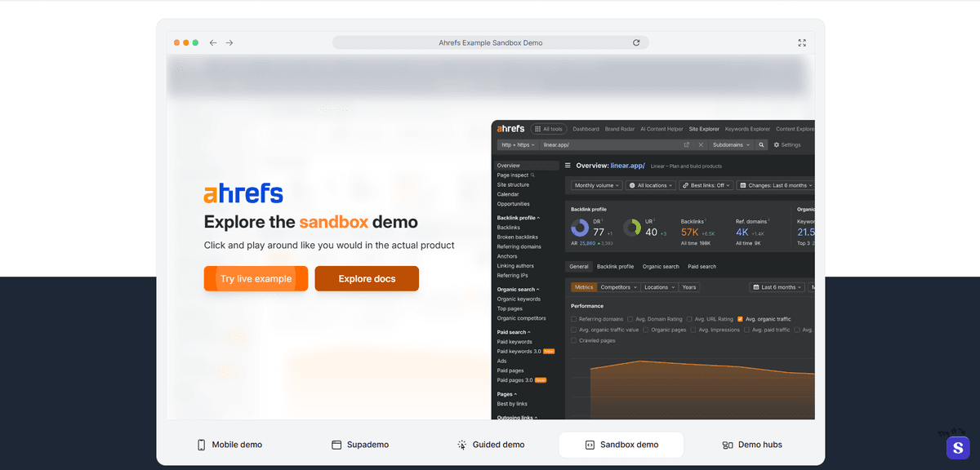Open the Monthly volume dropdown
Image resolution: width=980 pixels, height=470 pixels.
595,185
